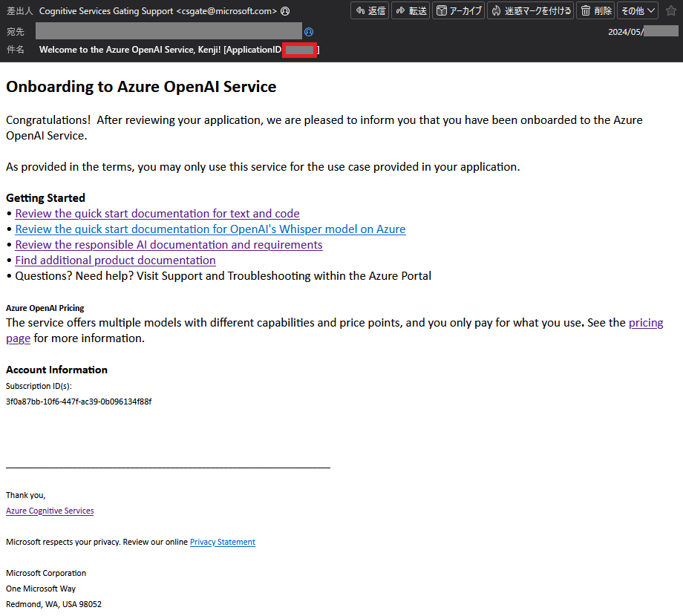The height and width of the screenshot is (616, 683).
Task: Click the redacted recipient 宛先 field
Action: tap(169, 31)
